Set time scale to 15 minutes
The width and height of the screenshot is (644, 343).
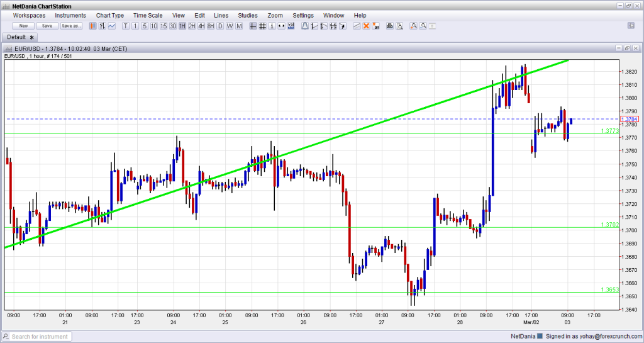tap(164, 26)
